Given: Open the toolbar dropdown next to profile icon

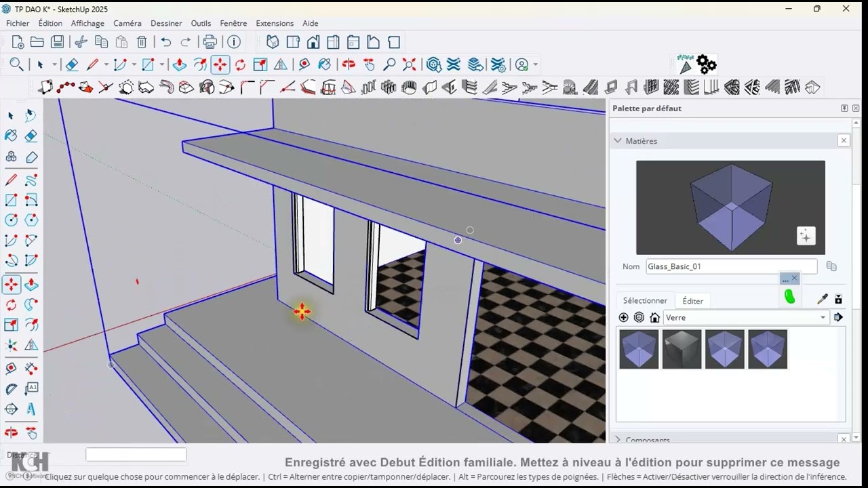Looking at the screenshot, I should pyautogui.click(x=536, y=64).
